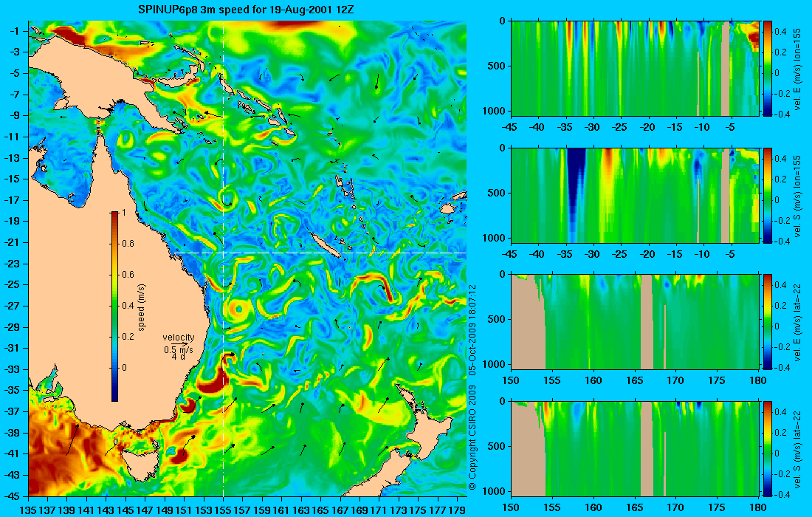Image resolution: width=812 pixels, height=517 pixels.
Task: Click longitude '167' on the main map x-axis
Action: pyautogui.click(x=340, y=510)
